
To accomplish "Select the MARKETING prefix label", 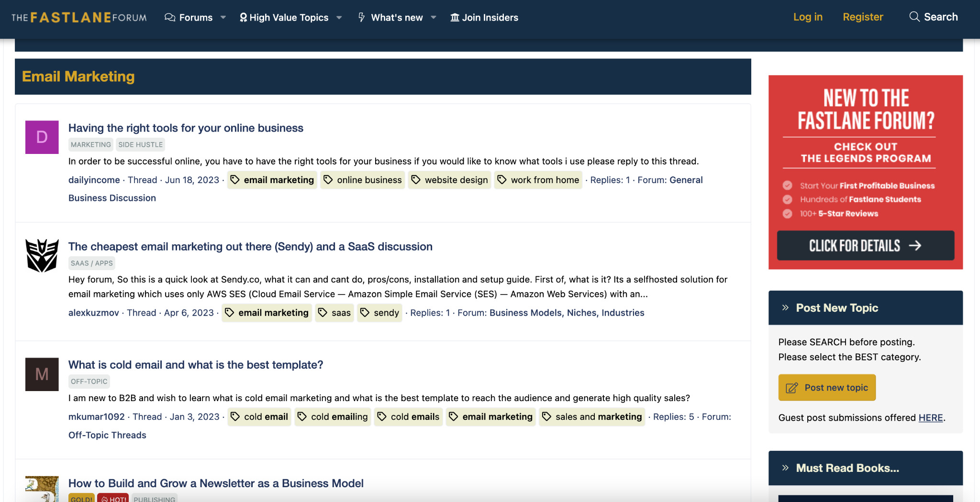I will [91, 145].
